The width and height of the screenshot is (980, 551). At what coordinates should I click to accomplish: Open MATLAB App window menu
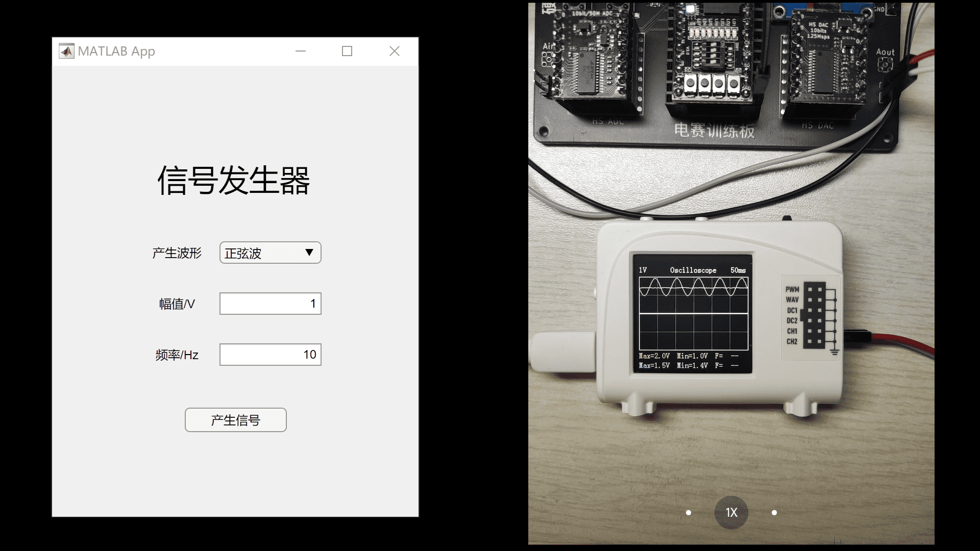tap(67, 51)
